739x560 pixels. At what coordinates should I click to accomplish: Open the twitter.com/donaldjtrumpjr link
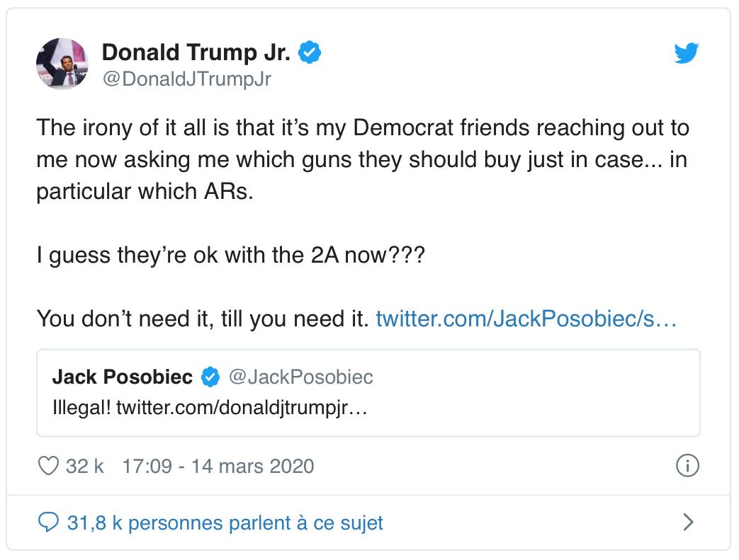pyautogui.click(x=242, y=408)
